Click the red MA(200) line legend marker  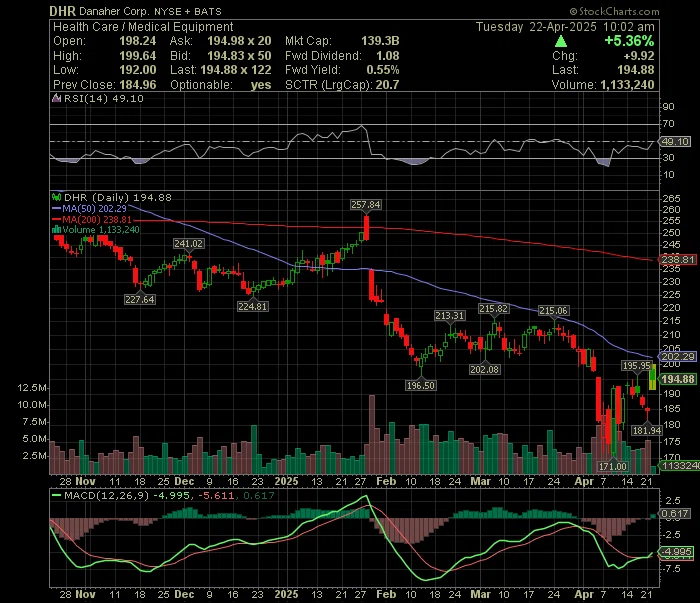(57, 219)
